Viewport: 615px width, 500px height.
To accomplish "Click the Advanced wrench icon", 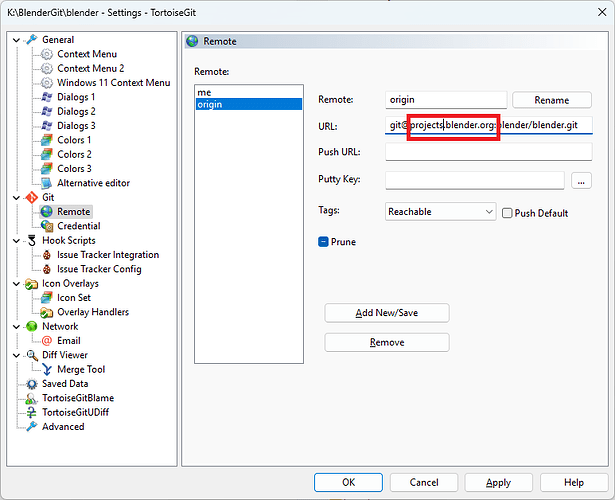I will (31, 427).
